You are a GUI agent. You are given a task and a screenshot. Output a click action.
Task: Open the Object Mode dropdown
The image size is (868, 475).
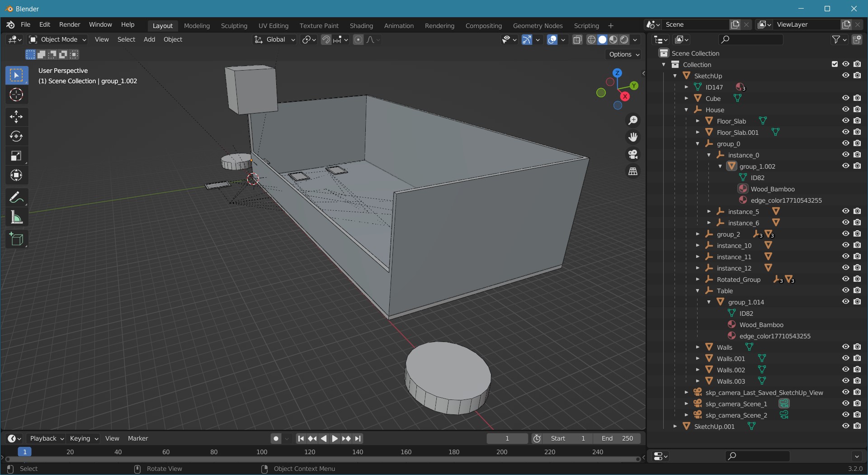[x=57, y=40]
